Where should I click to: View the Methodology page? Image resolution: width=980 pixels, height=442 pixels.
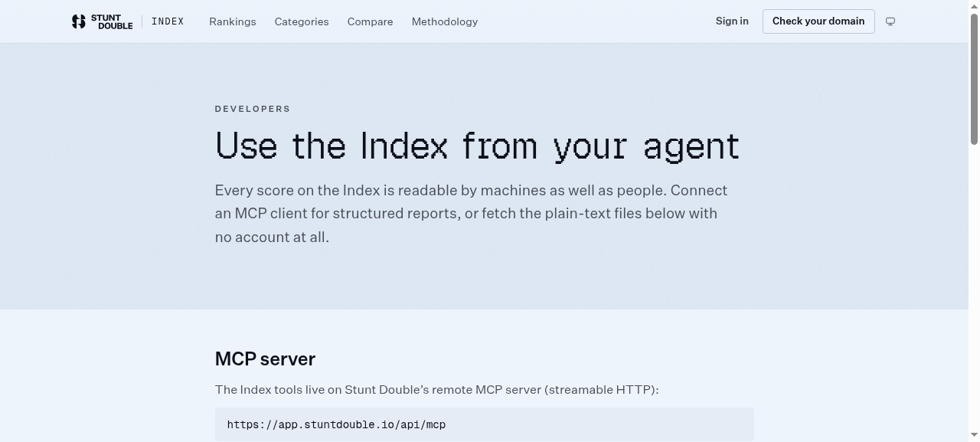point(445,21)
